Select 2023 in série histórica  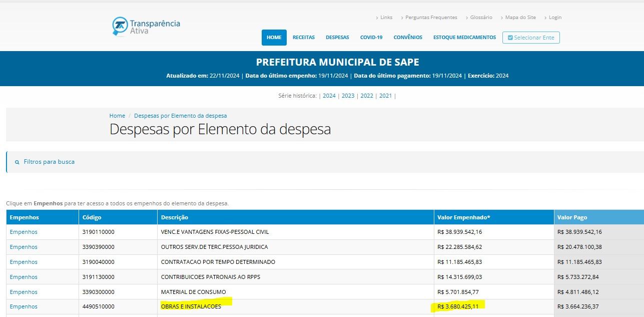(x=348, y=96)
